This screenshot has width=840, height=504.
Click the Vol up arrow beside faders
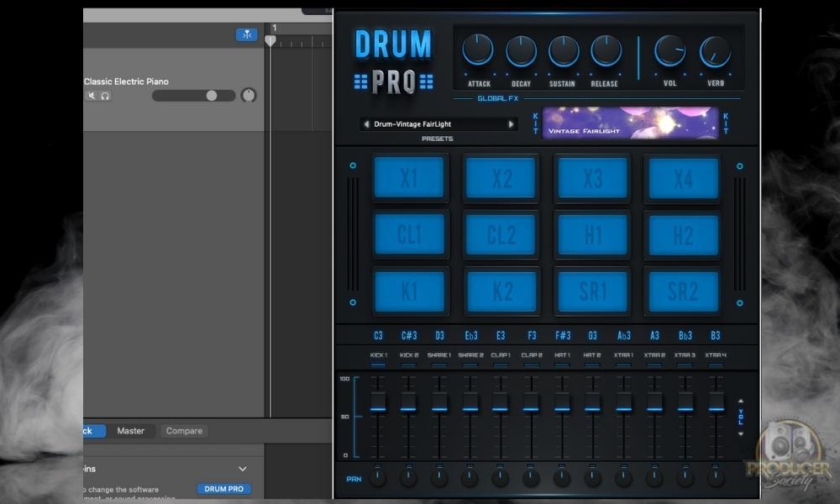click(x=741, y=401)
